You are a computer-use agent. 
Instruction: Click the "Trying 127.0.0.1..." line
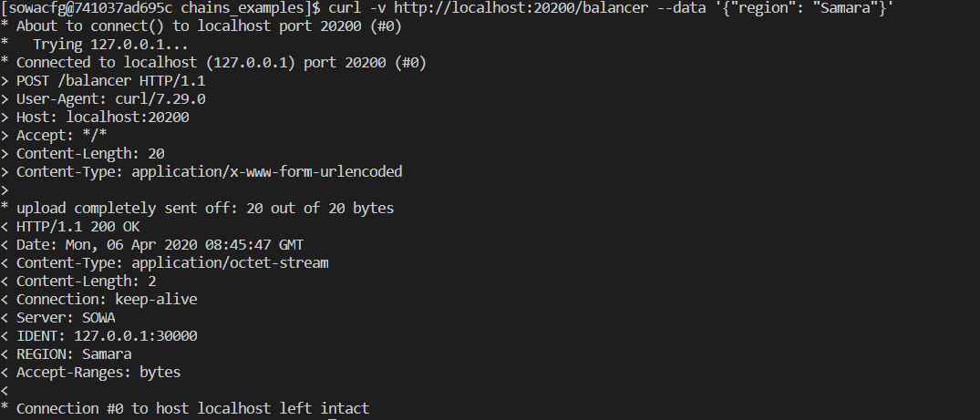tap(111, 45)
